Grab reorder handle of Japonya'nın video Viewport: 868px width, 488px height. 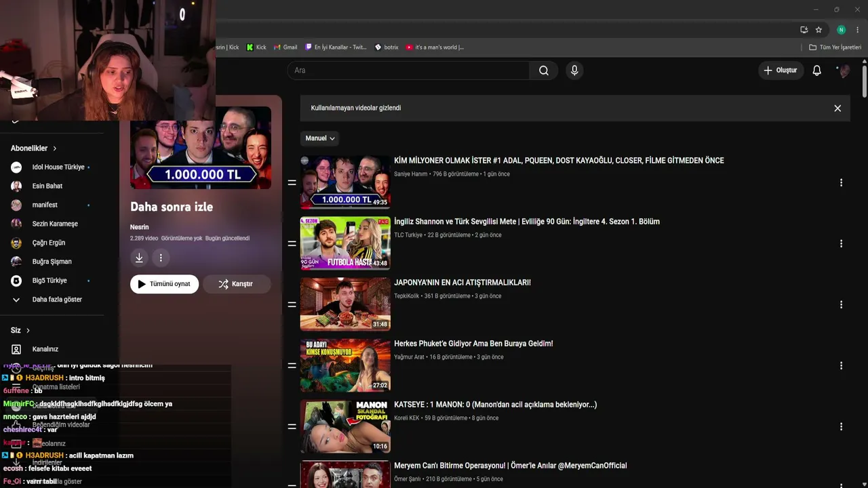tap(292, 304)
